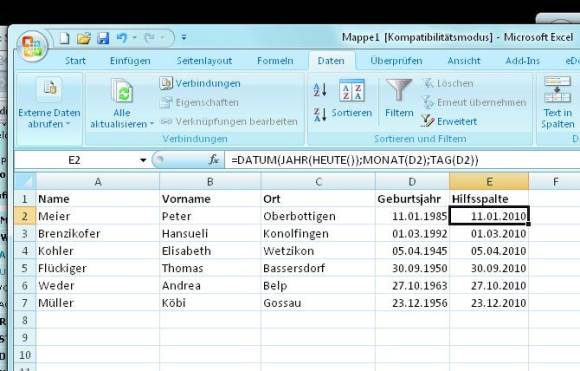The height and width of the screenshot is (371, 580).
Task: Open the Seitenlayout tab
Action: tap(204, 61)
